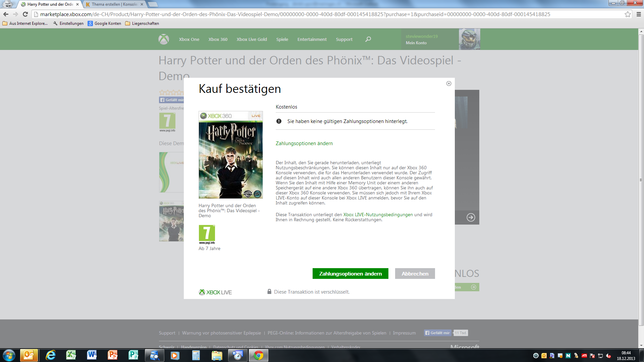Click the arrow circle on the background image
644x362 pixels.
pos(471,217)
